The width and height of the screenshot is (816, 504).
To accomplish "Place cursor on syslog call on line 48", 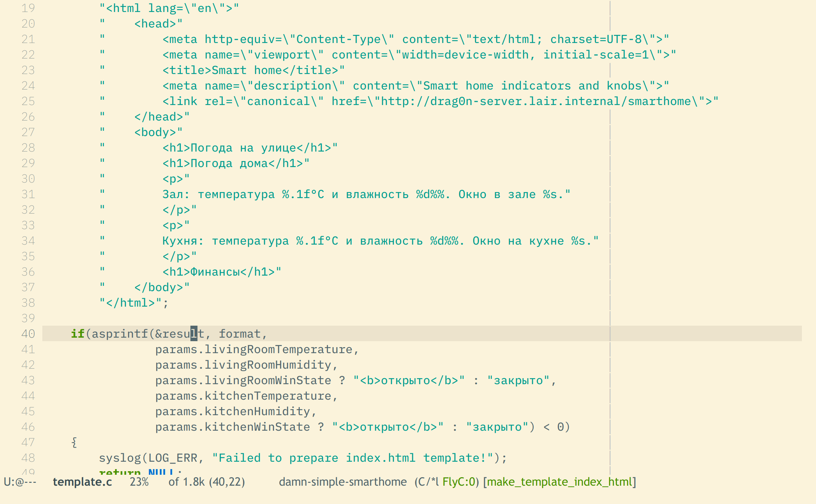I will (x=120, y=458).
